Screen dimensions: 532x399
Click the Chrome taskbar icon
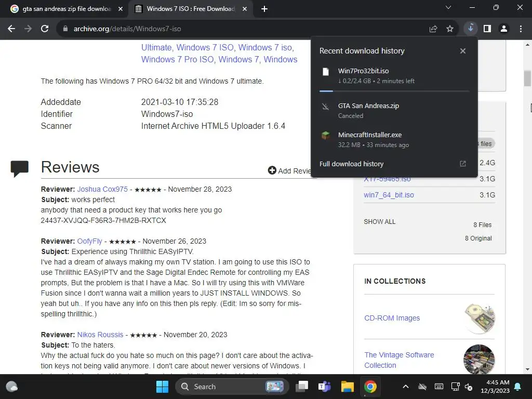click(370, 387)
